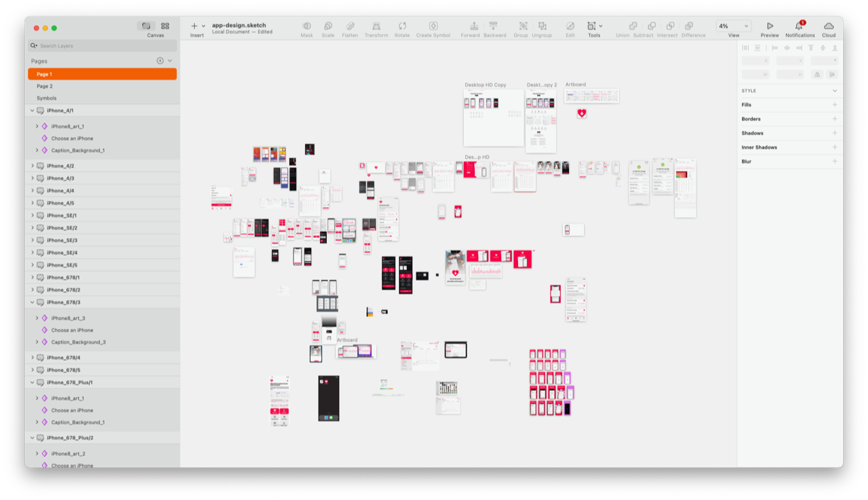
Task: Click the Create Symbol icon
Action: [x=433, y=26]
